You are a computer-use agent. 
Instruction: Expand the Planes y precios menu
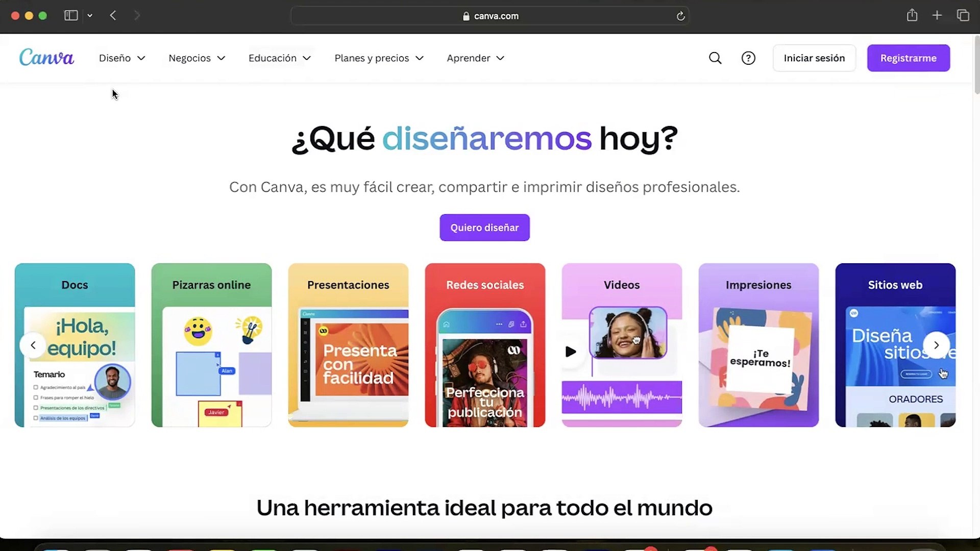(x=379, y=58)
